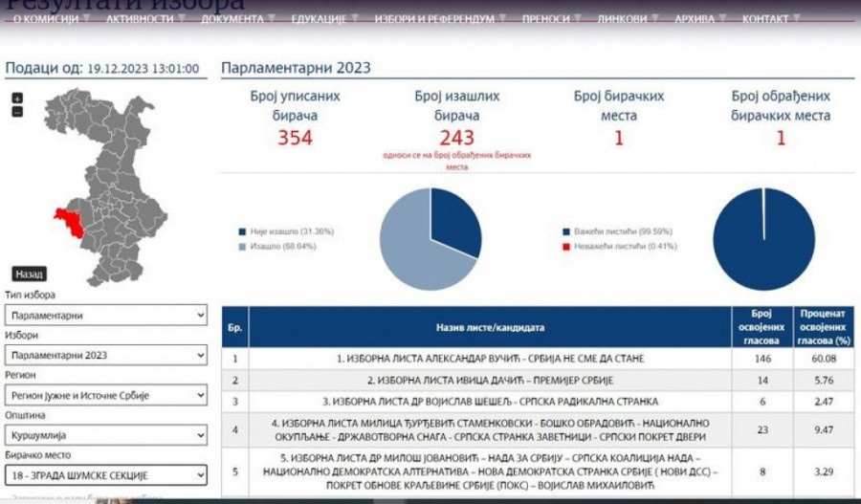Click the light blue 'Изашло' legend marker
This screenshot has height=504, width=861.
(x=241, y=247)
